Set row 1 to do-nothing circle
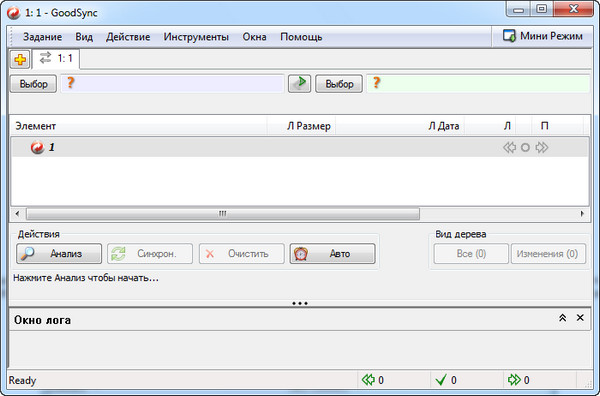Image resolution: width=600 pixels, height=396 pixels. (525, 147)
